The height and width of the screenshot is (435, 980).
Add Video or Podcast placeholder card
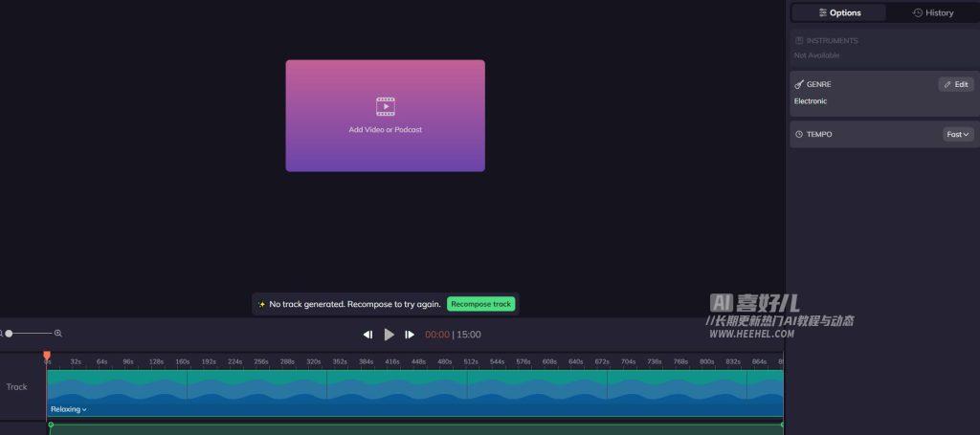click(x=385, y=116)
